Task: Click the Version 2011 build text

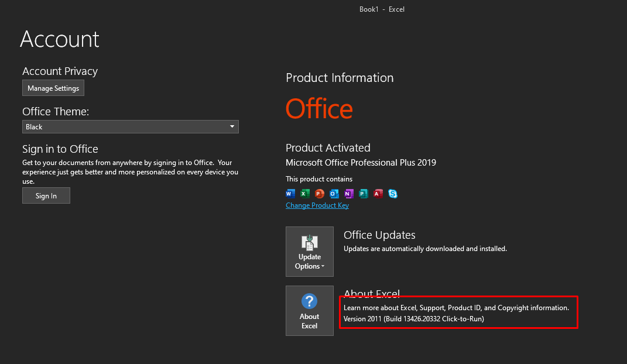Action: (x=413, y=319)
